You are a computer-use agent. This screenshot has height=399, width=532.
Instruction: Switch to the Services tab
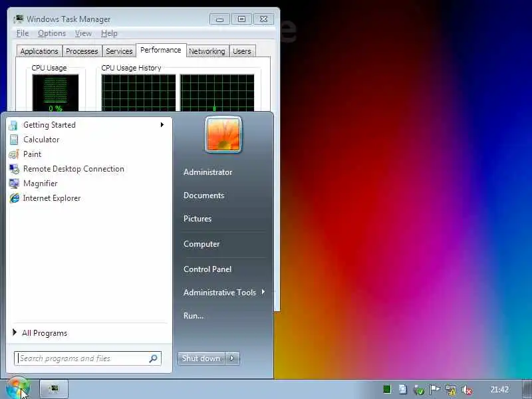[x=119, y=51]
